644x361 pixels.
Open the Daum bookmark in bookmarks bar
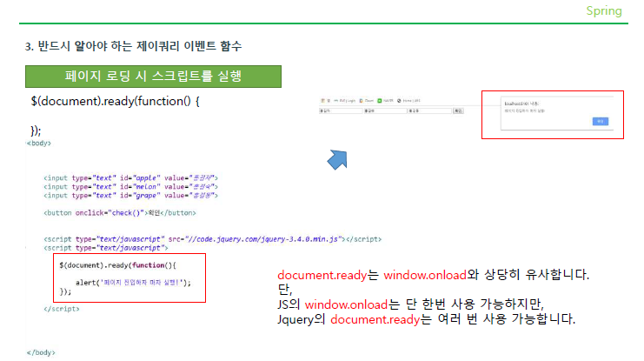click(367, 101)
